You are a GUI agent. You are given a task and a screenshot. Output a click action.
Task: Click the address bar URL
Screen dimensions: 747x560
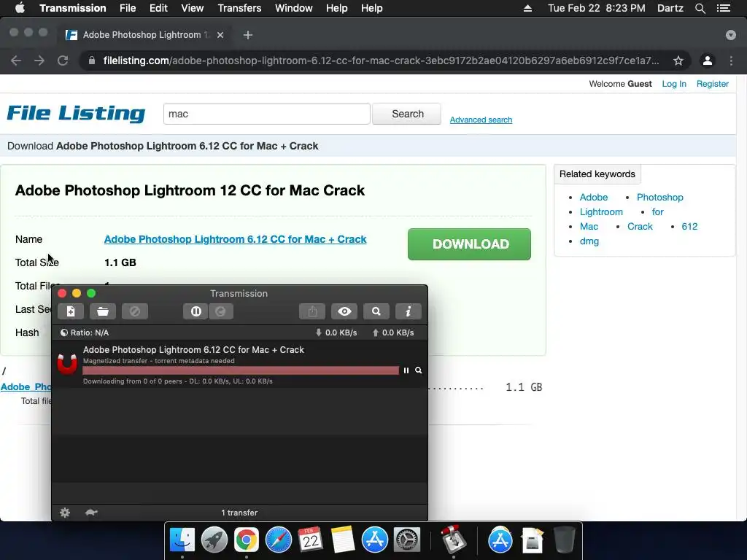click(x=381, y=61)
